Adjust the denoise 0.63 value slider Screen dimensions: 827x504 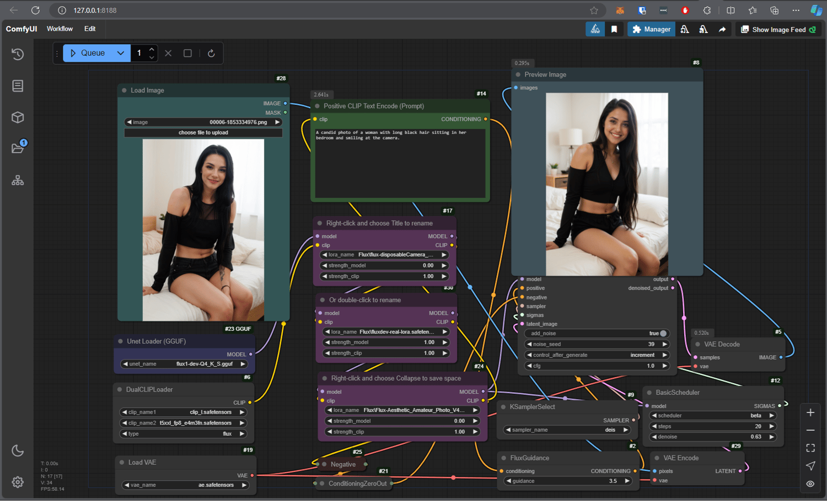[713, 437]
